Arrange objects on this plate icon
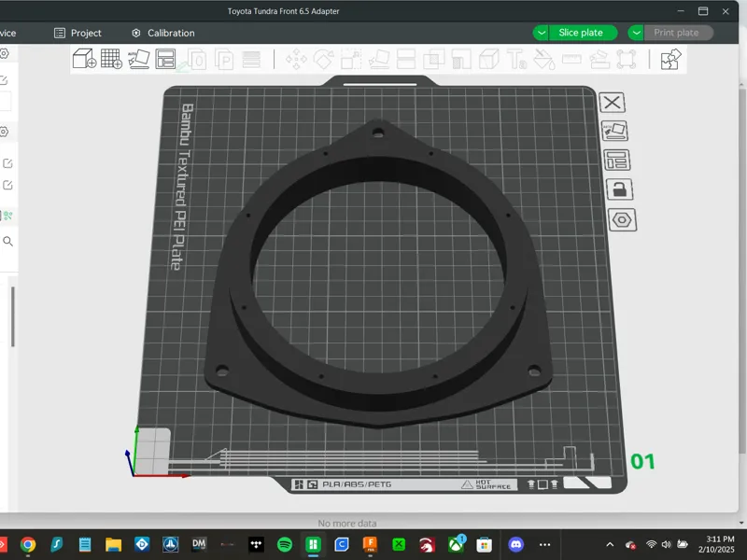This screenshot has width=747, height=560. 617,160
